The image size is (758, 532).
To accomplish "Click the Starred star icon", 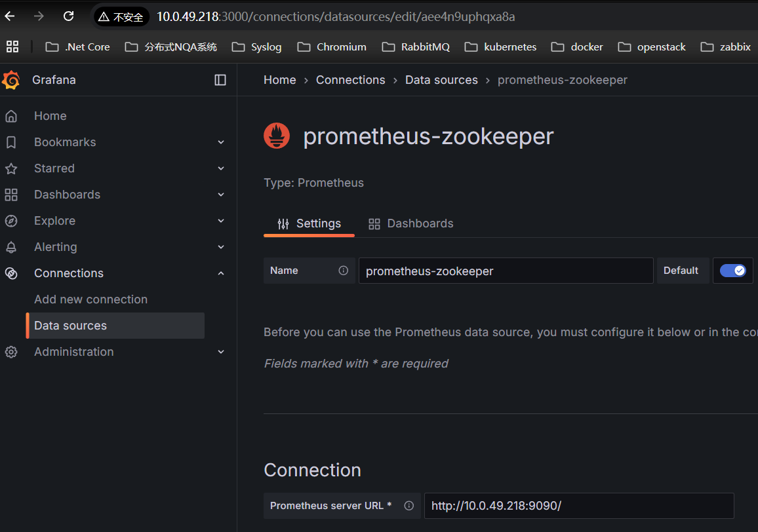I will (11, 168).
